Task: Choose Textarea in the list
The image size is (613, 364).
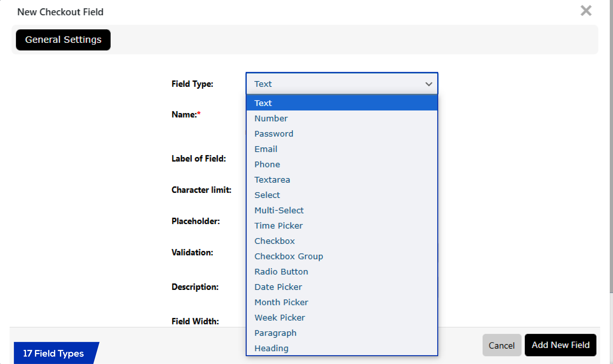Action: (x=342, y=180)
